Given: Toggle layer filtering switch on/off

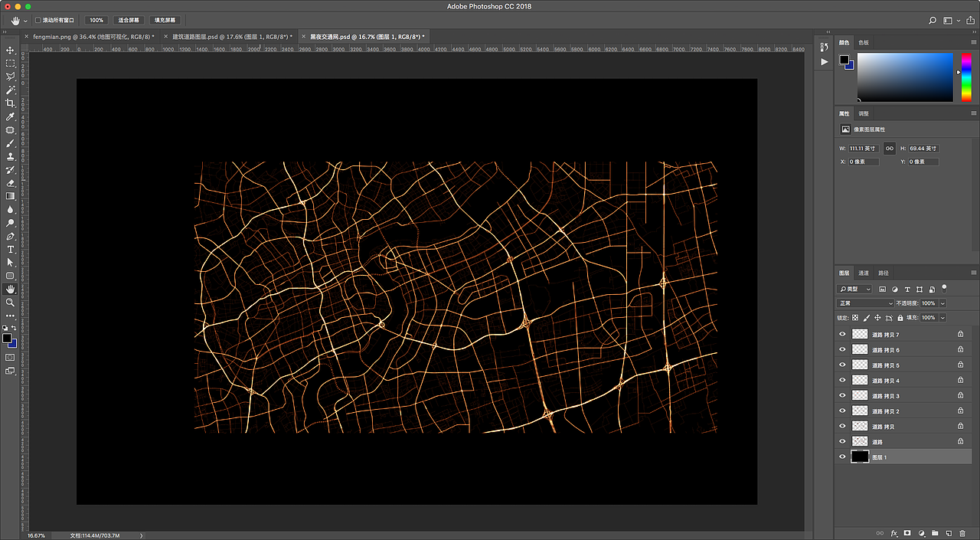Looking at the screenshot, I should (x=944, y=288).
